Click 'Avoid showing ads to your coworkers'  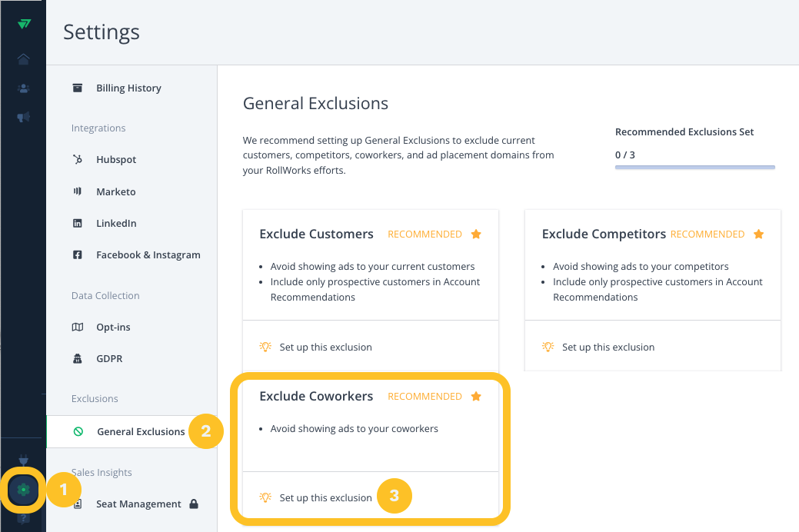tap(355, 428)
